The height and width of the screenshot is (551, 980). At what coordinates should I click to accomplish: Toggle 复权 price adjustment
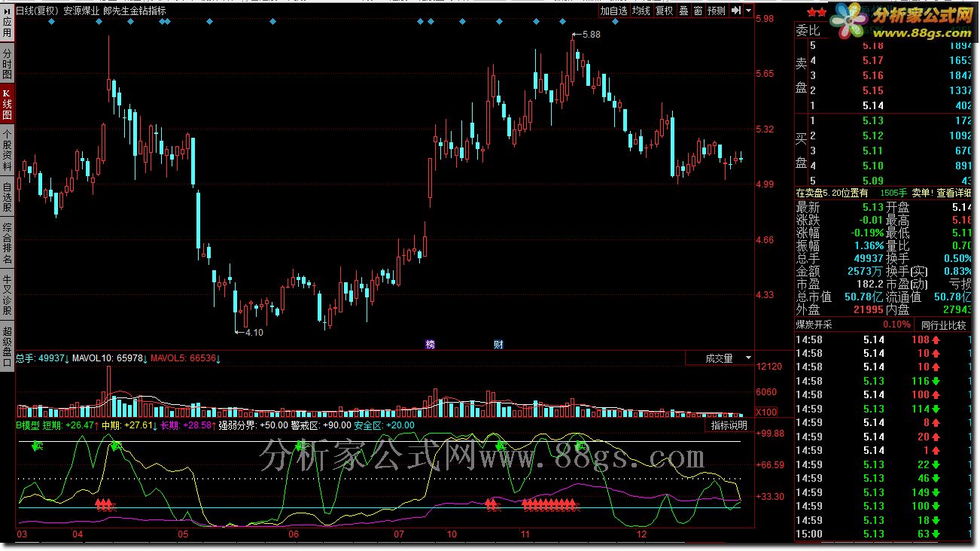point(664,11)
